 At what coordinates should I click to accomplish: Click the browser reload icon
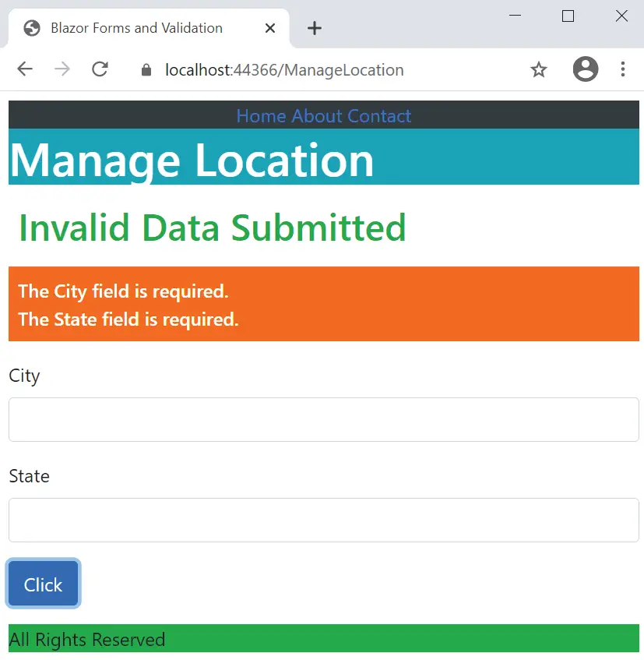tap(100, 69)
